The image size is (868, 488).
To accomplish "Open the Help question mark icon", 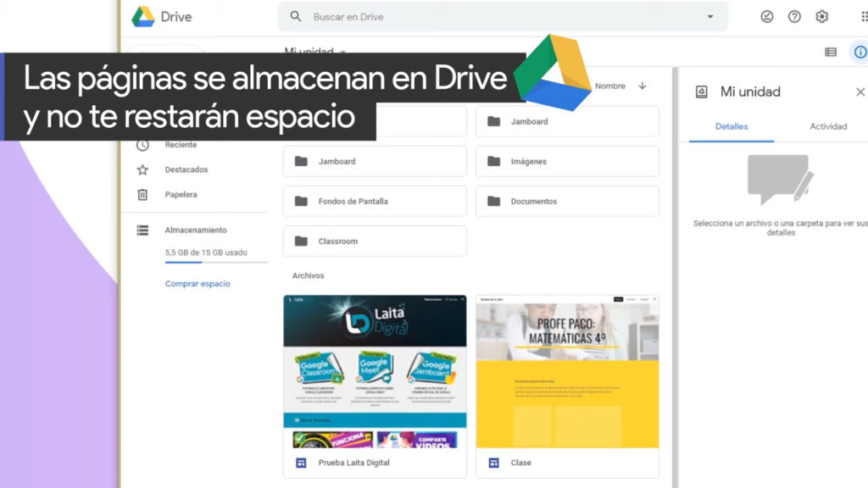I will pyautogui.click(x=794, y=17).
